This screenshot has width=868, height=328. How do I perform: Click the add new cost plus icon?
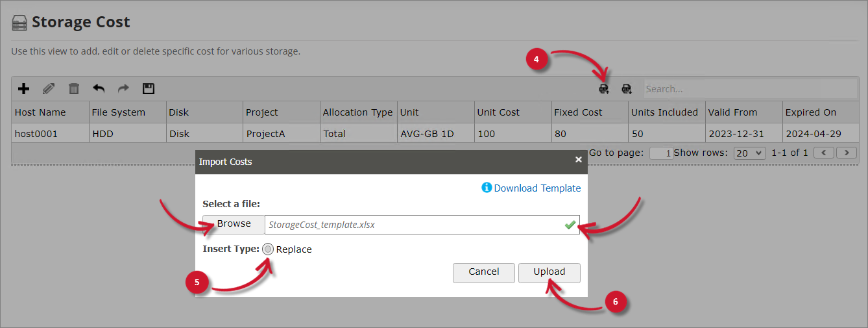(x=23, y=89)
